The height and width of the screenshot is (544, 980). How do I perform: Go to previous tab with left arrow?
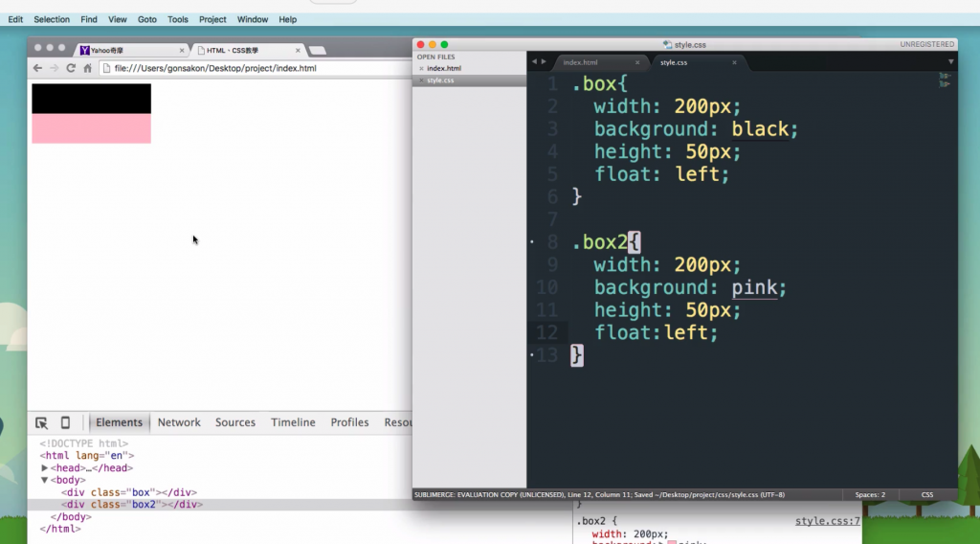tap(534, 62)
